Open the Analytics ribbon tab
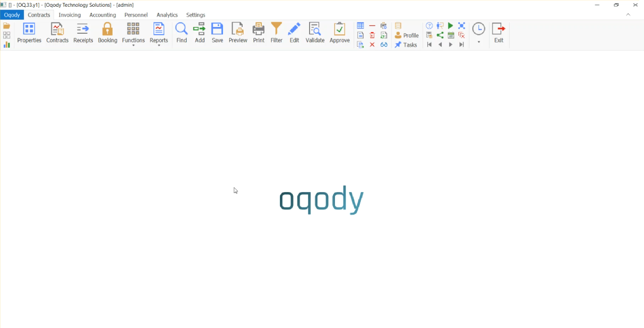Image resolution: width=644 pixels, height=328 pixels. [x=167, y=15]
